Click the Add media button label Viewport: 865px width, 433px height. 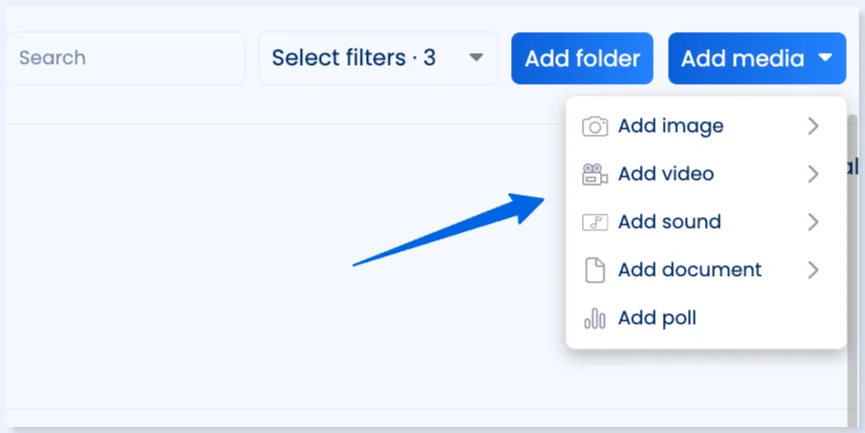(743, 58)
